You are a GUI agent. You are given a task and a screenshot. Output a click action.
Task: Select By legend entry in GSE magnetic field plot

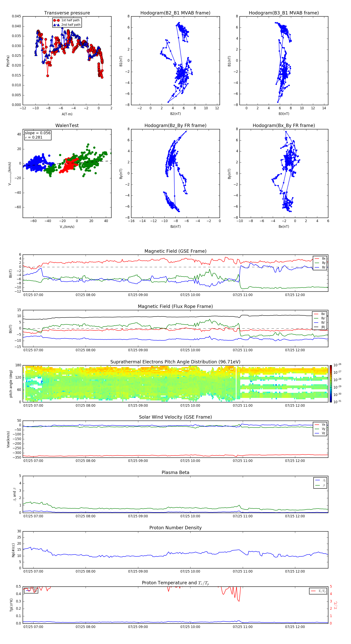coord(320,263)
